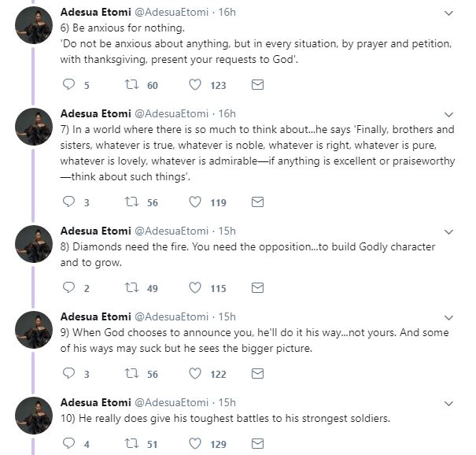Click the avatar next to tweet 10

33,416
